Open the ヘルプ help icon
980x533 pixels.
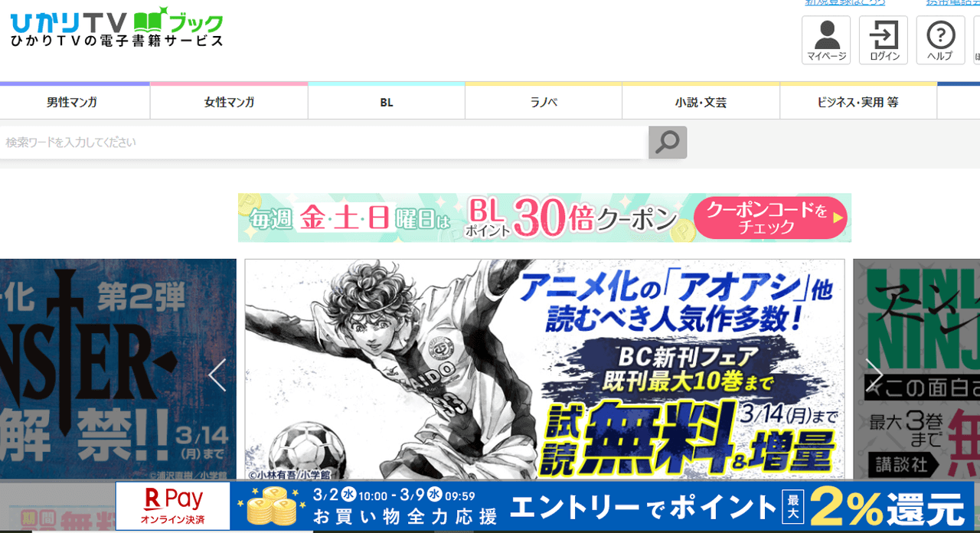[940, 40]
